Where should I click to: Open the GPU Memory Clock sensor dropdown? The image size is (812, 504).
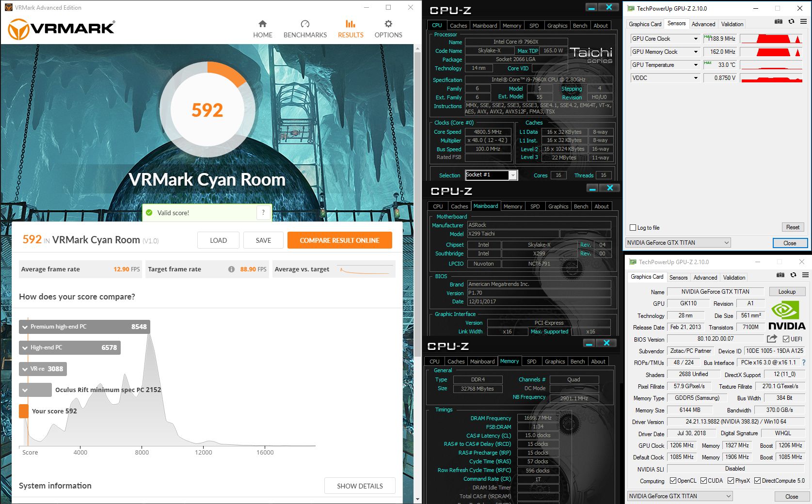coord(696,52)
